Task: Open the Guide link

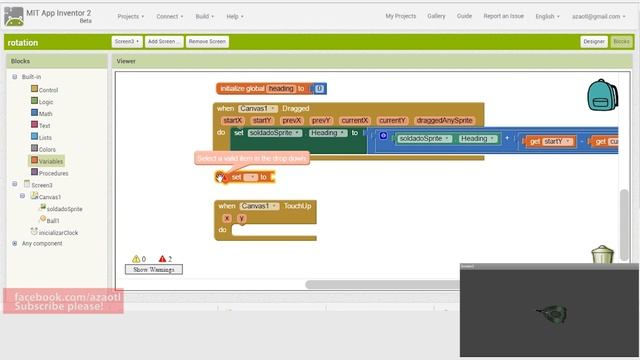Action: [x=464, y=16]
